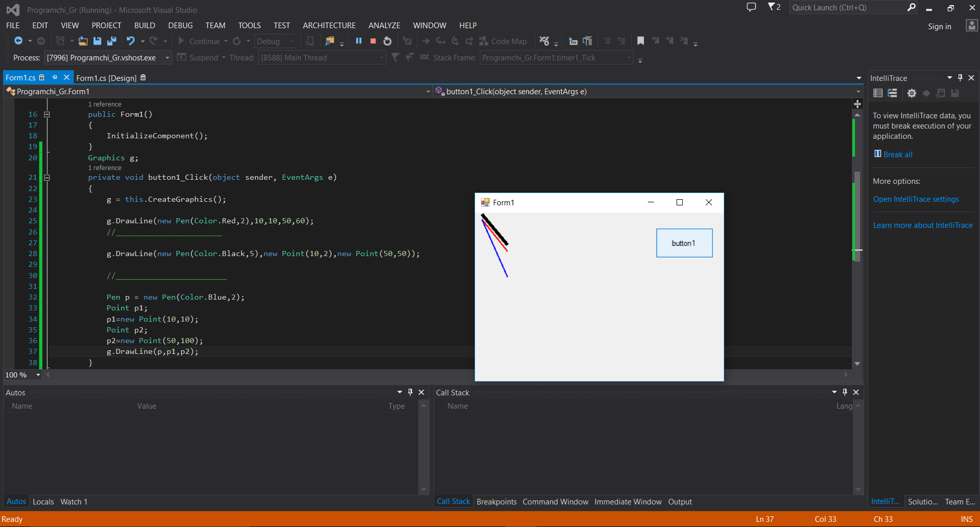Switch to the Team Explorer tab
Viewport: 980px width, 527px height.
(x=960, y=502)
